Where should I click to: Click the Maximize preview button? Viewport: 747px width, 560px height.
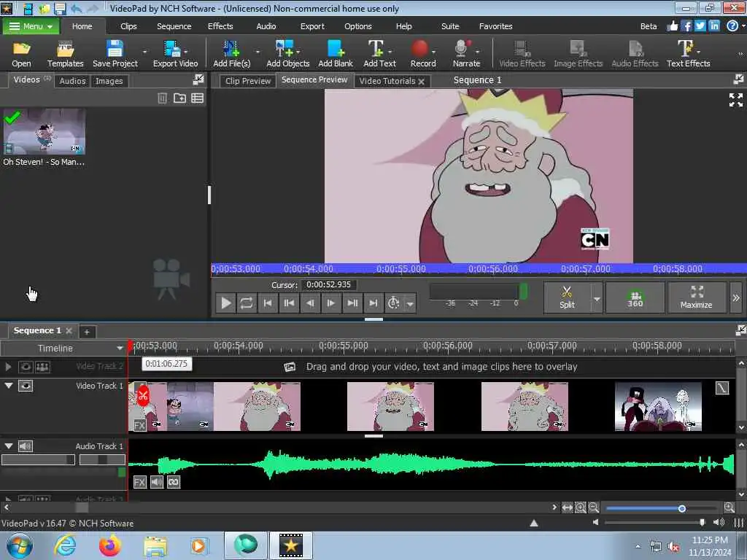(x=696, y=297)
